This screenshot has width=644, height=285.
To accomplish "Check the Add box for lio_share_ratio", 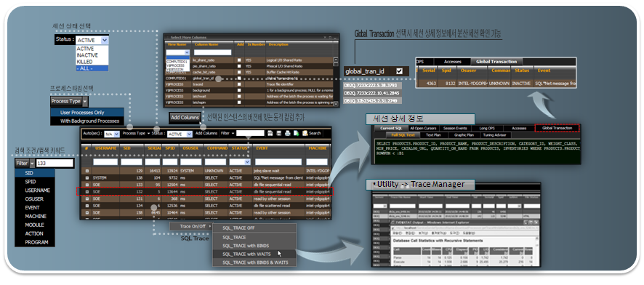I will coord(239,60).
